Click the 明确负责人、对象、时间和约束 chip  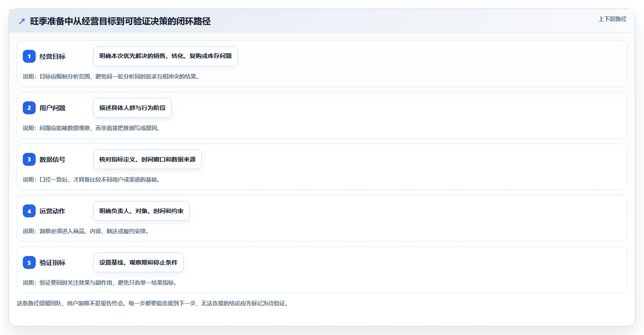(141, 211)
